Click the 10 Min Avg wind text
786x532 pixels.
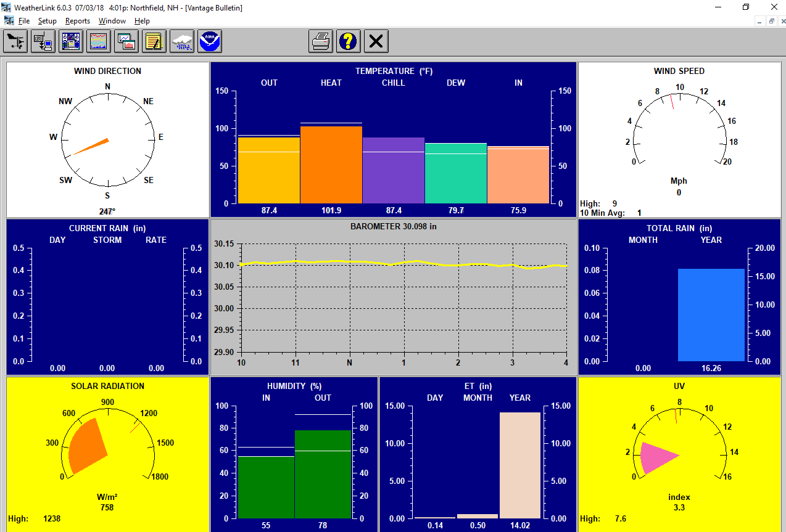(x=611, y=213)
